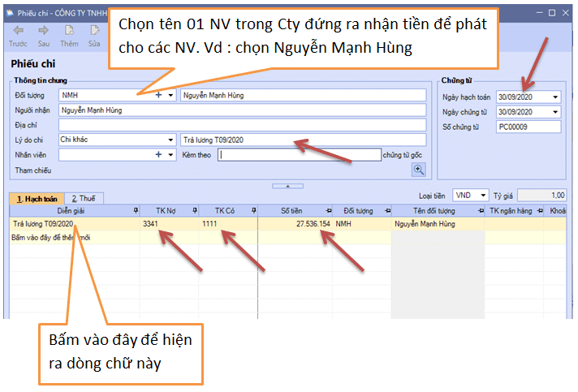
Task: Click the Sau (next) arrow icon
Action: (43, 32)
